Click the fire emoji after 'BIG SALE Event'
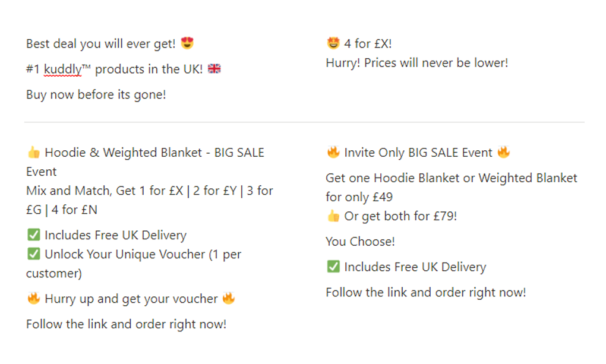This screenshot has width=606, height=364. (x=504, y=152)
